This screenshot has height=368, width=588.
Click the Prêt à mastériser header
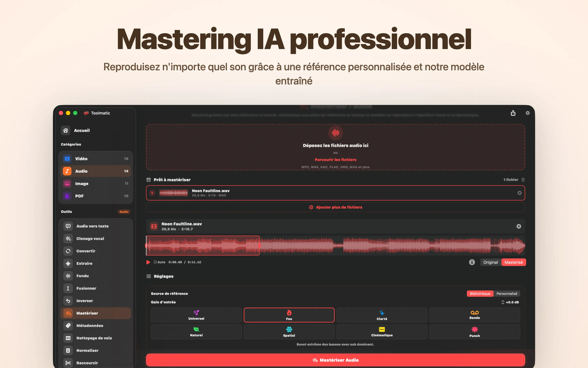pyautogui.click(x=172, y=180)
